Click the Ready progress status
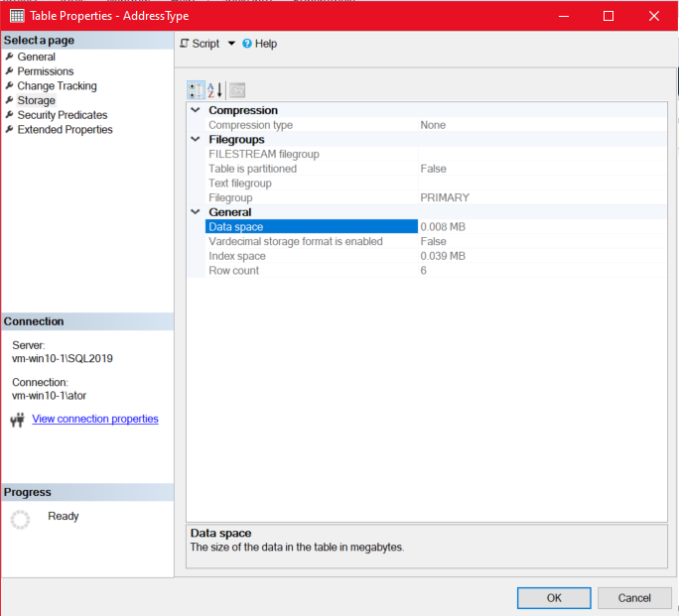679x616 pixels. point(64,516)
